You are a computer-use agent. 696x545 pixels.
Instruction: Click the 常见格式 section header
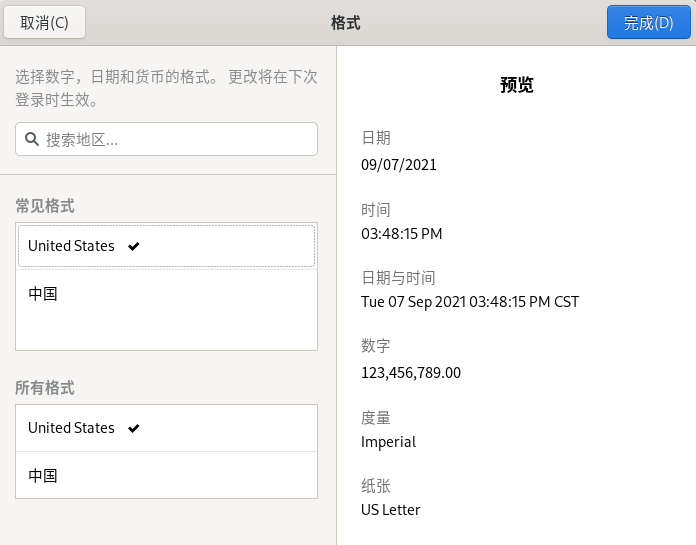(45, 206)
